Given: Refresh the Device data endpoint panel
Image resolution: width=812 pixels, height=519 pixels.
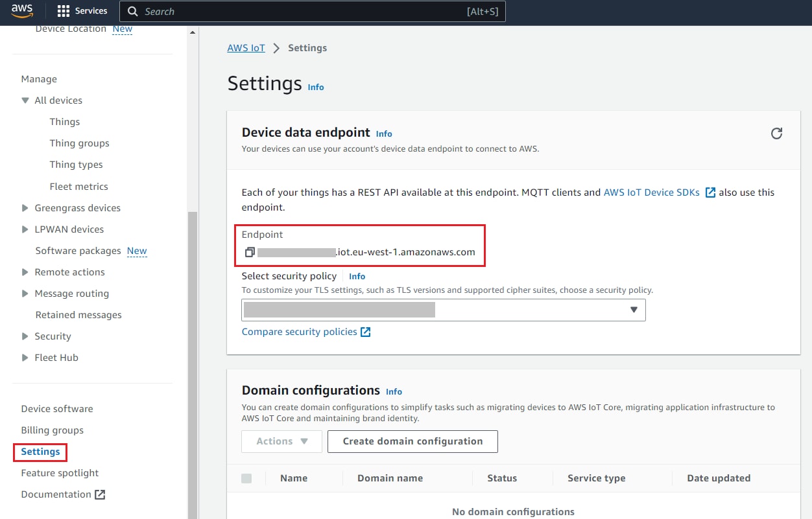Looking at the screenshot, I should (776, 133).
